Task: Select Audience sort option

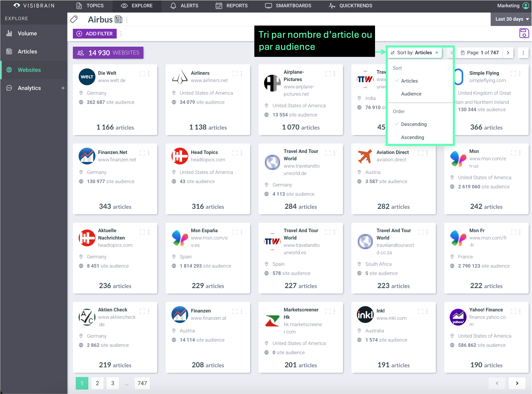Action: click(x=411, y=94)
